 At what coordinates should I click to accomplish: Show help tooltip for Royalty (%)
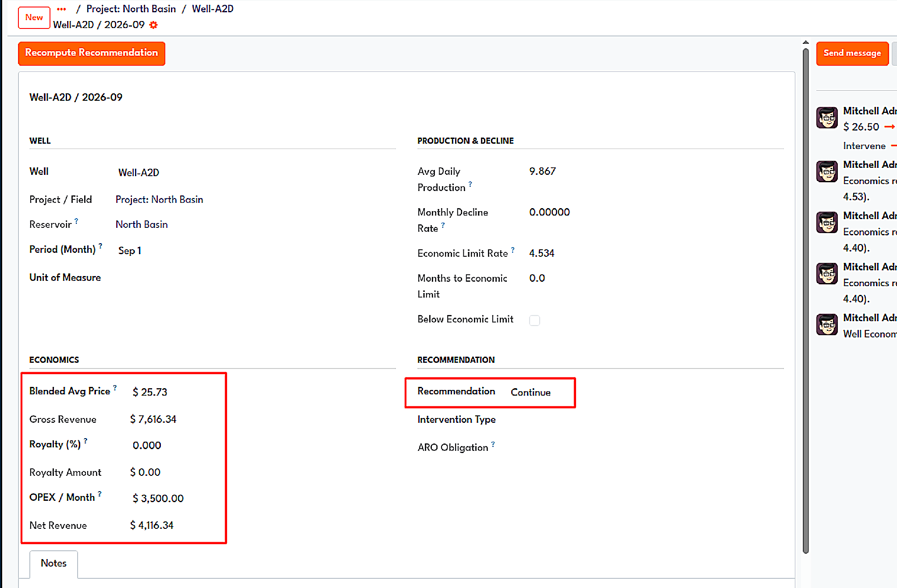pos(85,441)
